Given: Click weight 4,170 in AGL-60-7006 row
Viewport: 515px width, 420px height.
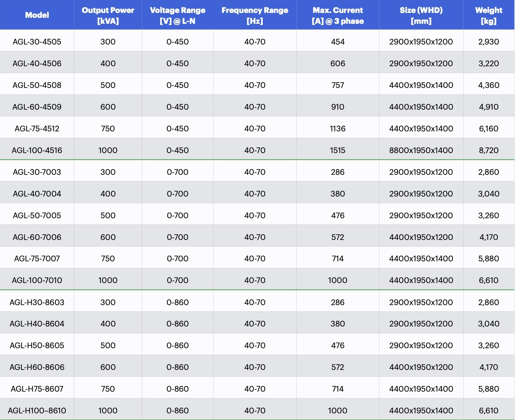Looking at the screenshot, I should click(x=489, y=237).
